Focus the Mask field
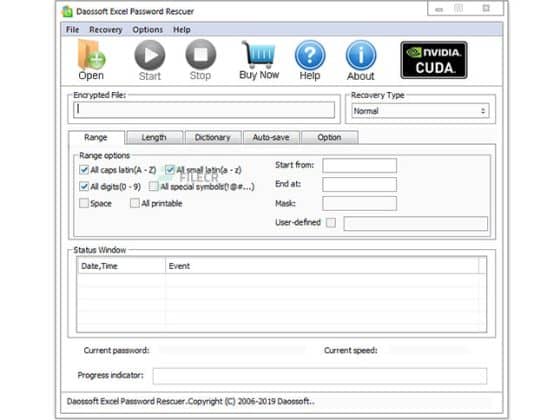Screen dimensions: 560x420 [359, 203]
